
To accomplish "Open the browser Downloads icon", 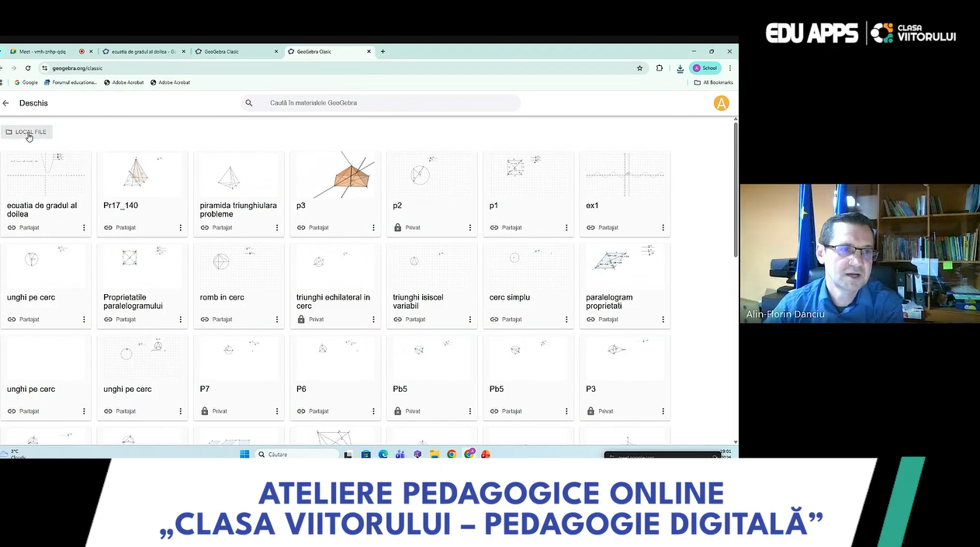I will pos(680,68).
